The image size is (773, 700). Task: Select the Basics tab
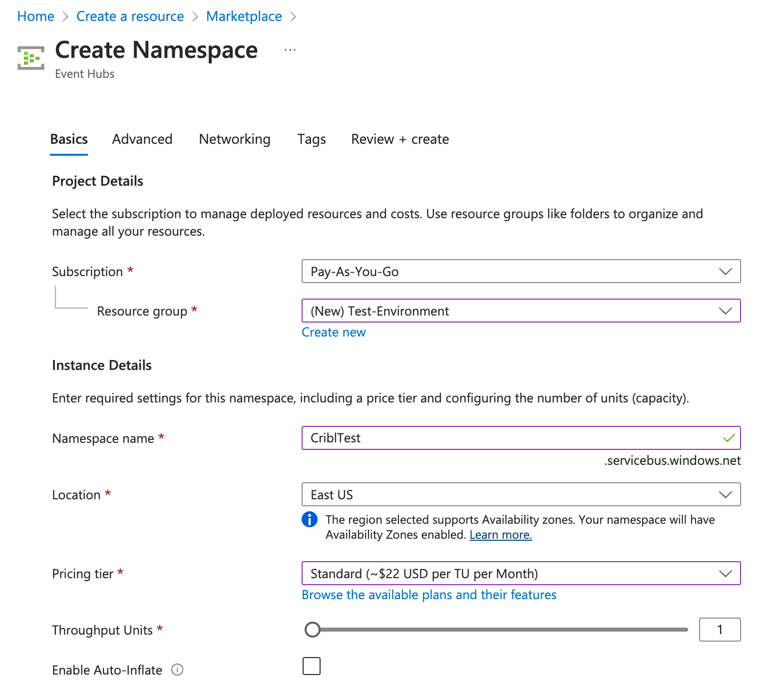pyautogui.click(x=69, y=139)
